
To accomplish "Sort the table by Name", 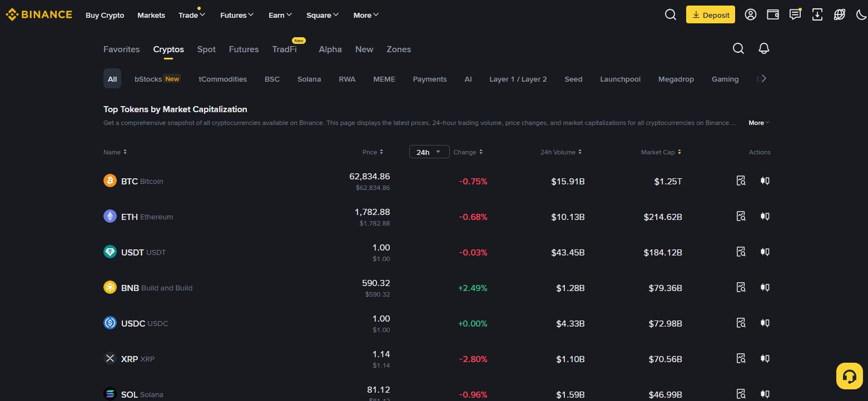I will click(x=115, y=152).
